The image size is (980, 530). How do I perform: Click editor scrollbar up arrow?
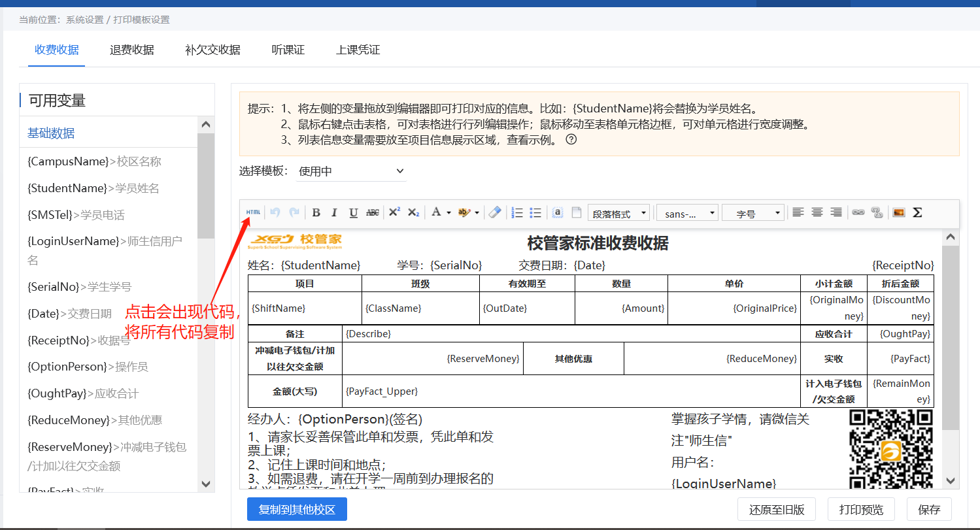(x=951, y=237)
